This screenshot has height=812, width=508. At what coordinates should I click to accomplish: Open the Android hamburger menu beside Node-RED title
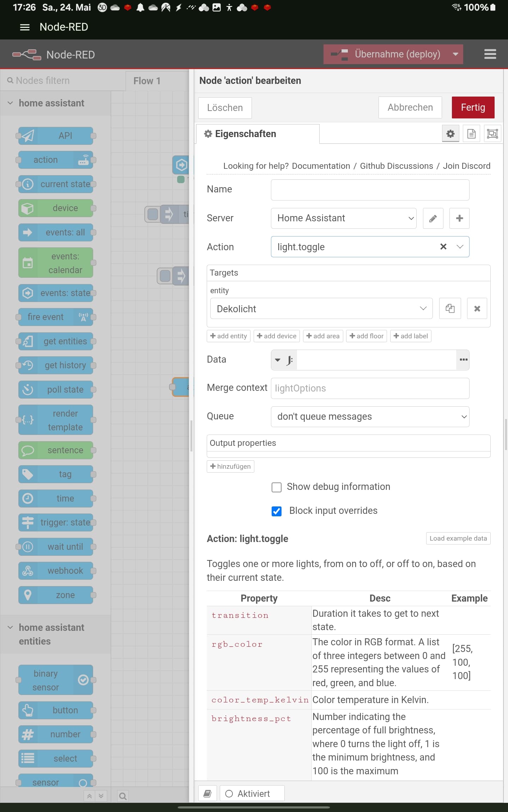click(25, 27)
